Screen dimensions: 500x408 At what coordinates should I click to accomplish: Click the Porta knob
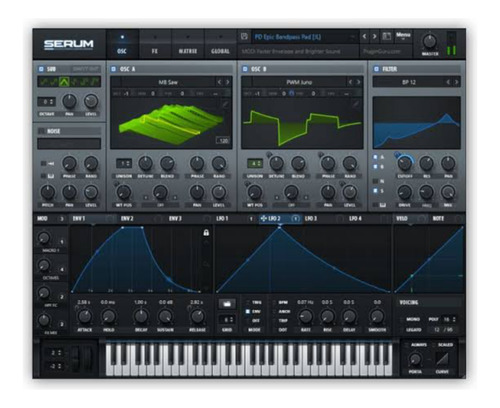(415, 359)
